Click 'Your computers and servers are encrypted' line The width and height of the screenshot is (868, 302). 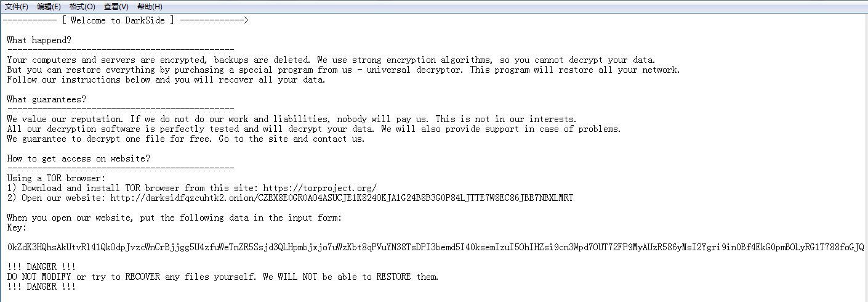tap(331, 60)
